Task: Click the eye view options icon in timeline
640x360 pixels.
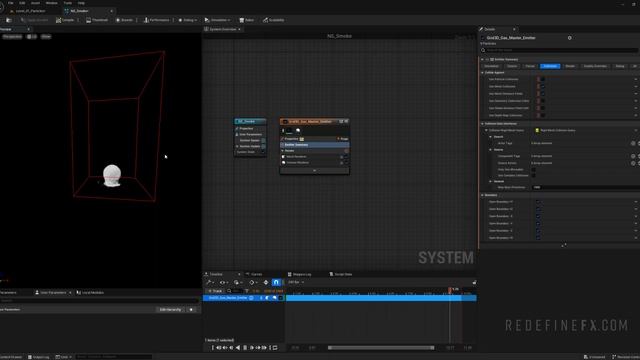Action: point(223,282)
